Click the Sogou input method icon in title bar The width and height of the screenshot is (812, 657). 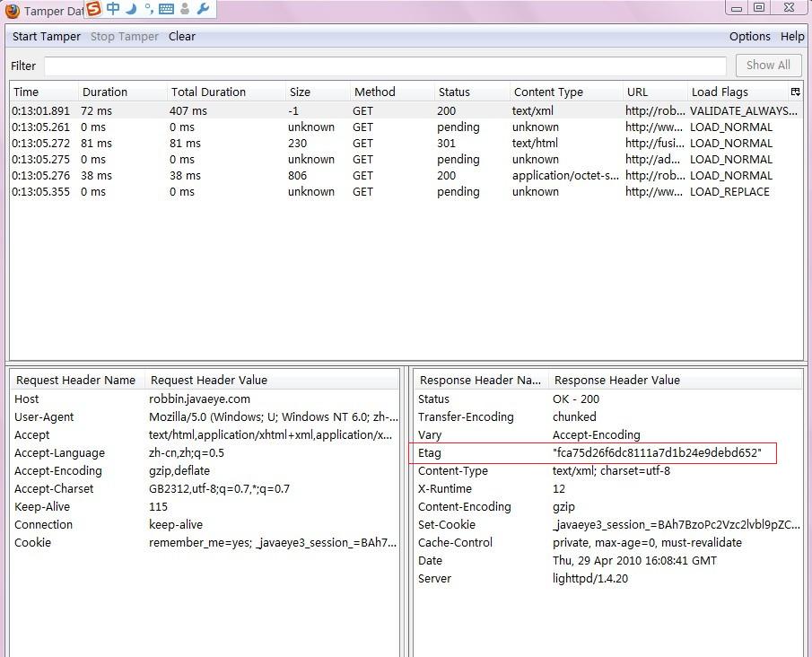coord(93,10)
